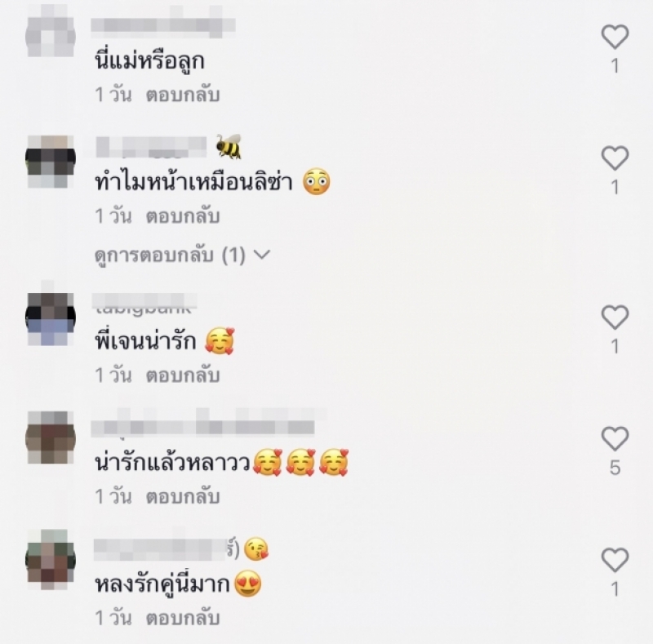This screenshot has width=653, height=644.
Task: Click the down chevron next to ดูการตอบกลับ
Action: click(262, 254)
